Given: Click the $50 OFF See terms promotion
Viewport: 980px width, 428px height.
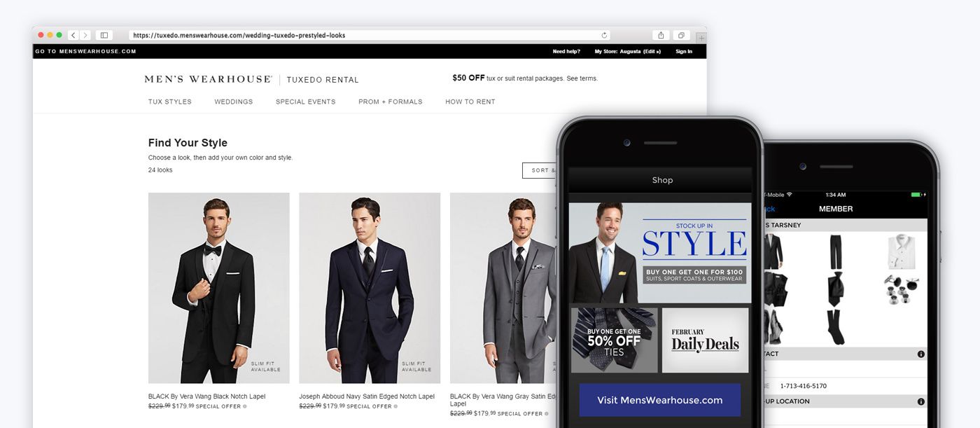Looking at the screenshot, I should pyautogui.click(x=525, y=78).
